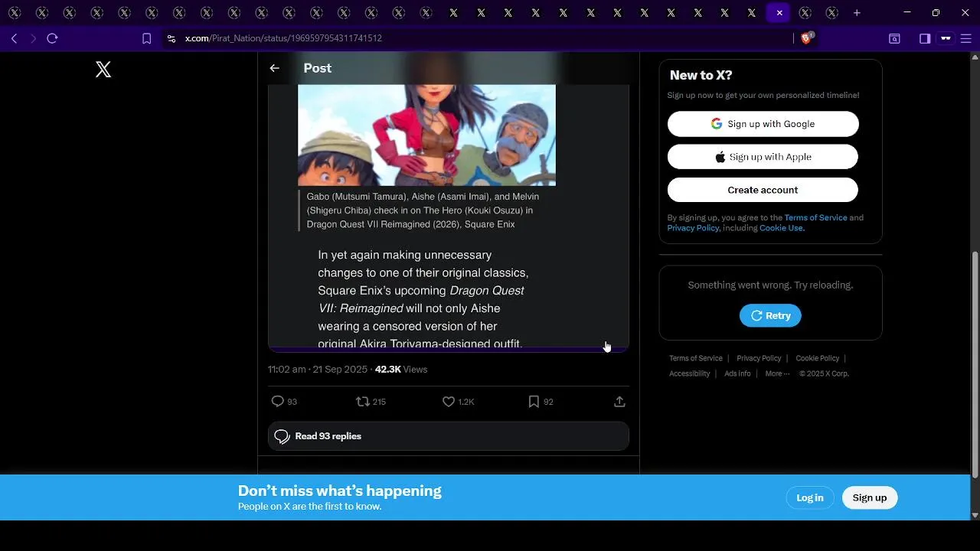
Task: Click the 42.3K Views text
Action: tap(401, 369)
